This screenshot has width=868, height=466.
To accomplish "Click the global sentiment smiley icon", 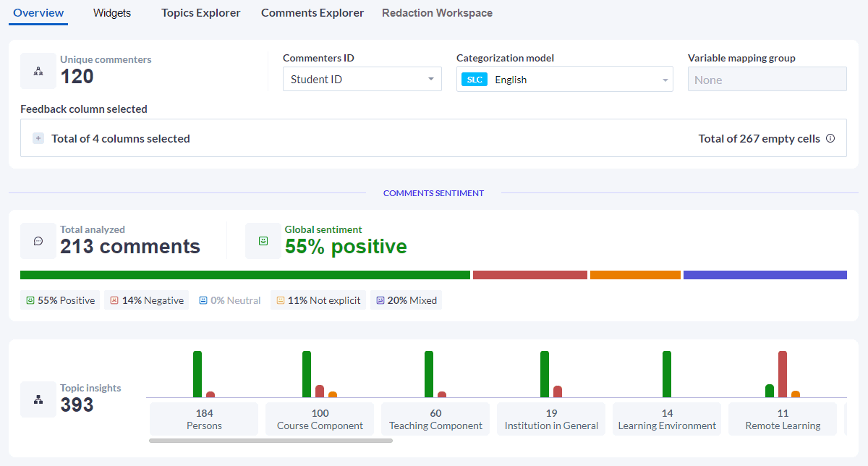I will coord(263,241).
